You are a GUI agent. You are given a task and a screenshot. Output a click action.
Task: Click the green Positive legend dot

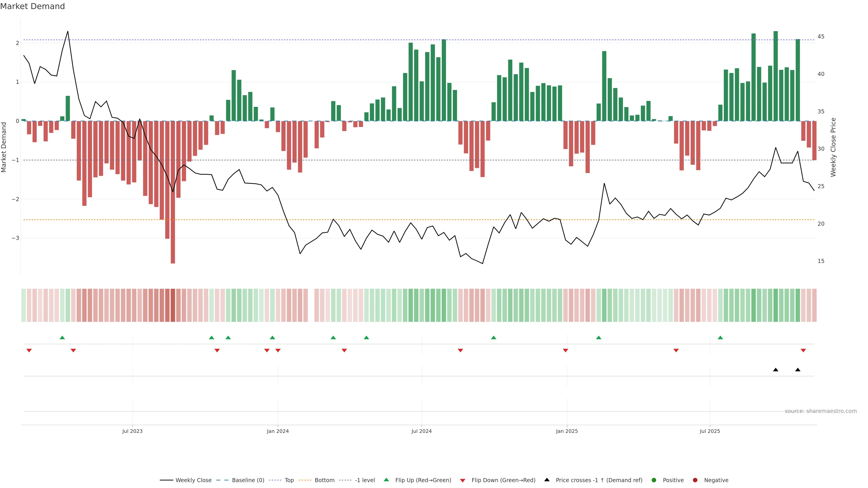point(654,480)
